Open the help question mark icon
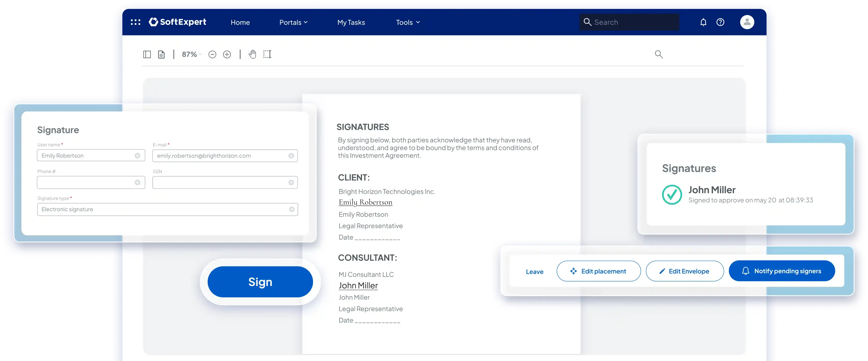The width and height of the screenshot is (868, 361). point(720,22)
